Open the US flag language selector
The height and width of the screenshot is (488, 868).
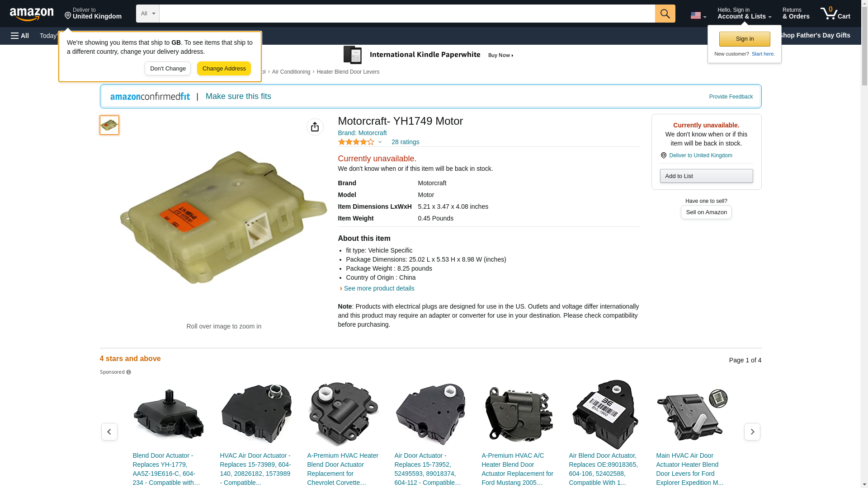(x=698, y=15)
